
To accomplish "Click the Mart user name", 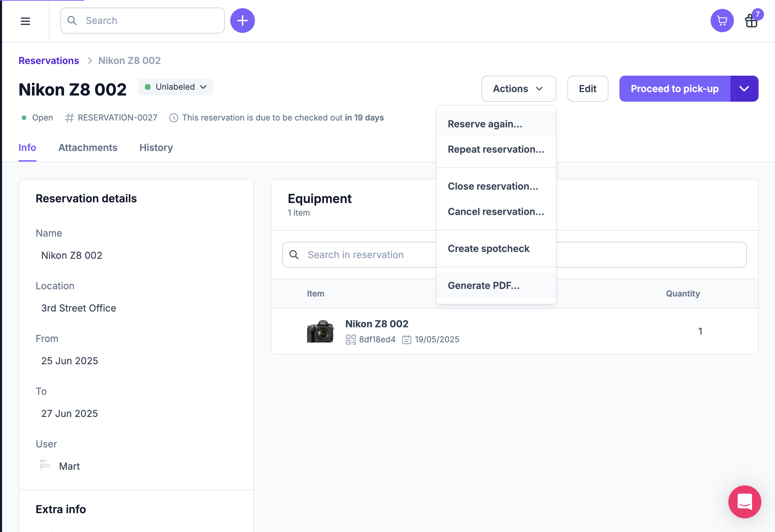I will (69, 466).
